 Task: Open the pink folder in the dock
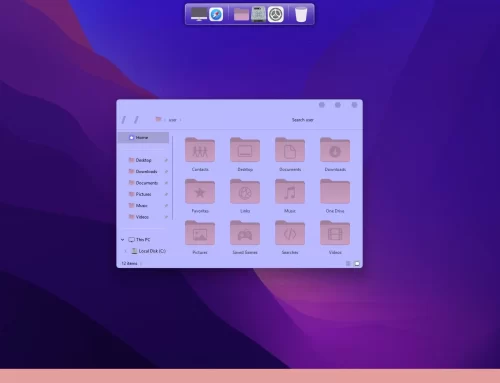point(241,14)
